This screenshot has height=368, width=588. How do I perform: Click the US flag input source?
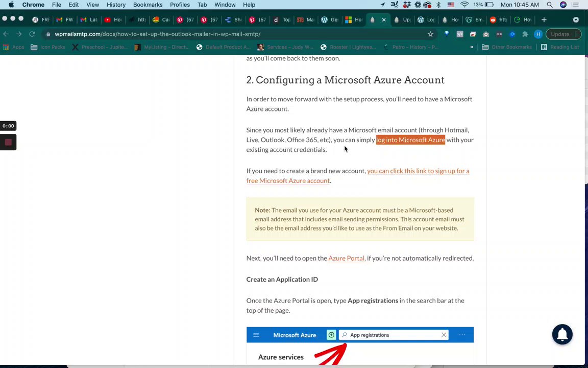[x=451, y=5]
